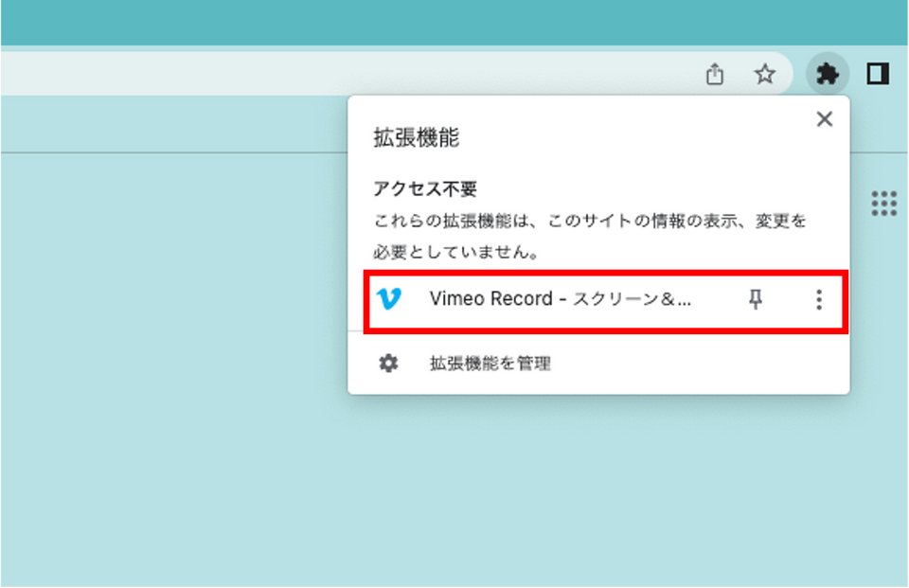Open the browser side panel icon
909x588 pixels.
click(x=877, y=74)
